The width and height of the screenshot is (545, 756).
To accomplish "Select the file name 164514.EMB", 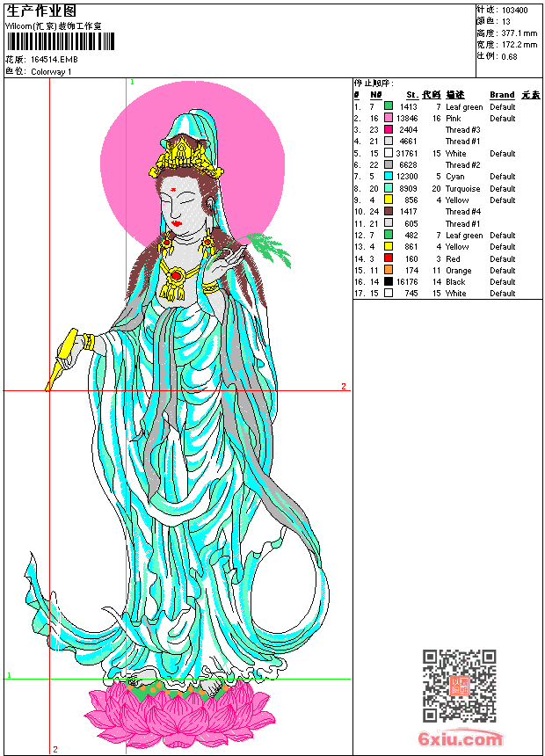I will tap(54, 59).
